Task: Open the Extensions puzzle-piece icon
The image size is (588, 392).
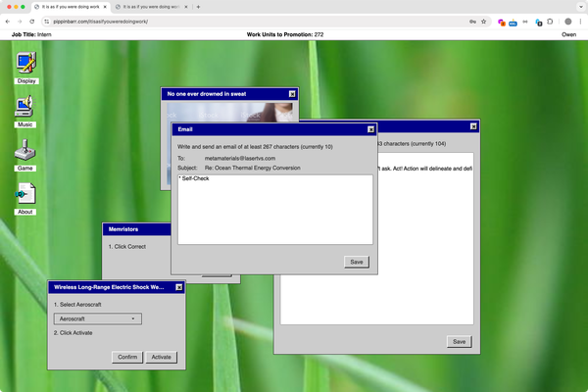Action: pos(550,22)
